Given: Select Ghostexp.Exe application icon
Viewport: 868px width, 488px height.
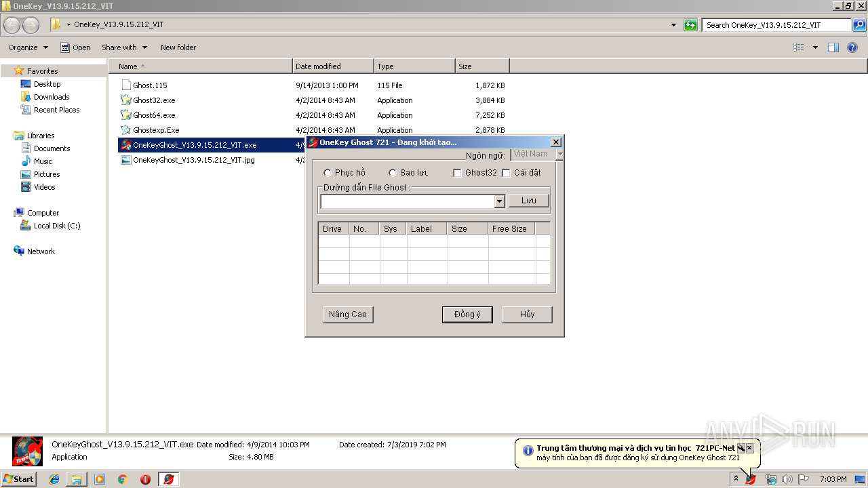Looking at the screenshot, I should [x=125, y=130].
